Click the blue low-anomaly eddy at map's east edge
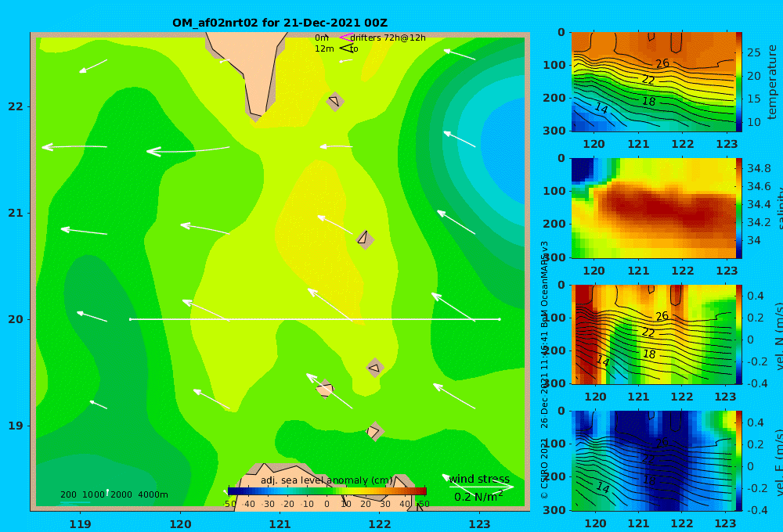The width and height of the screenshot is (783, 532). point(504,149)
